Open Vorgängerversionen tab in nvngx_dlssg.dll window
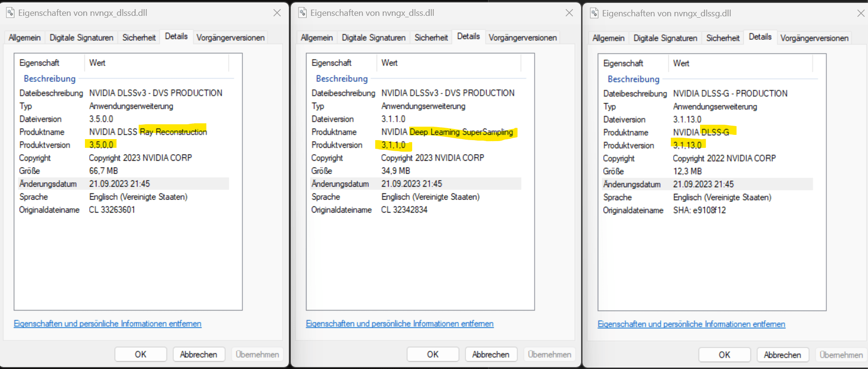This screenshot has height=369, width=868. (x=814, y=38)
